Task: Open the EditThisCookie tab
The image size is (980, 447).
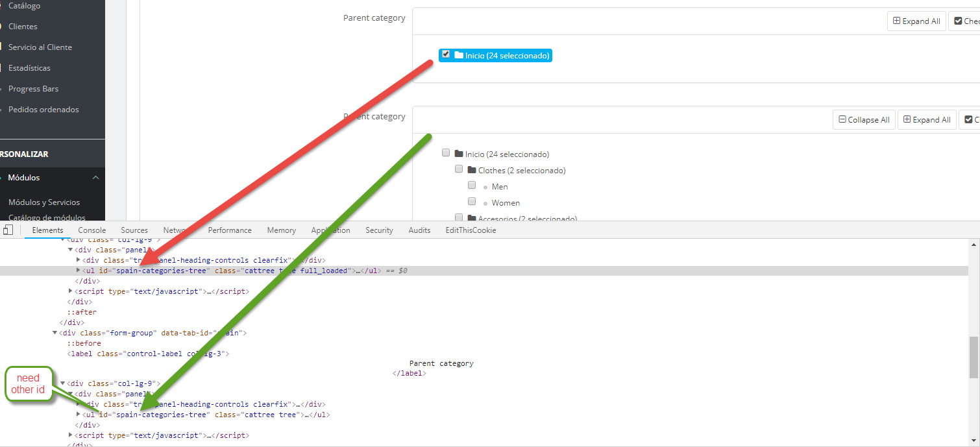Action: point(471,230)
